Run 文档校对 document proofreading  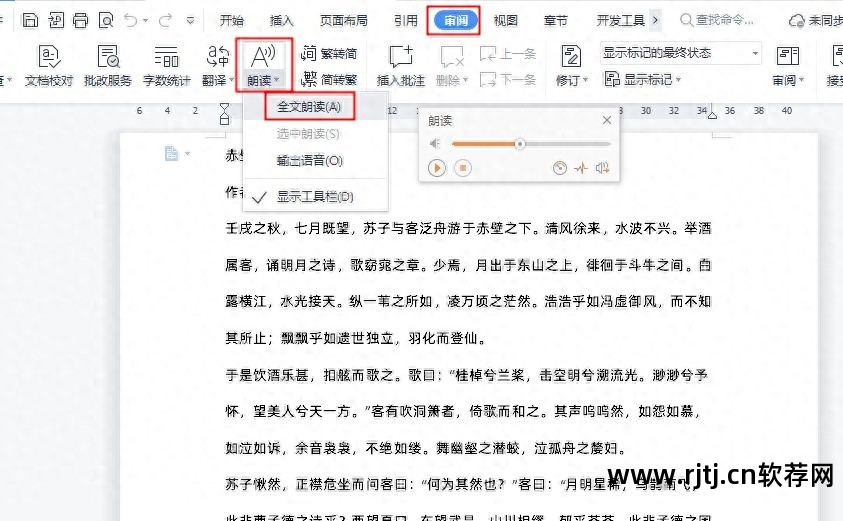[48, 66]
